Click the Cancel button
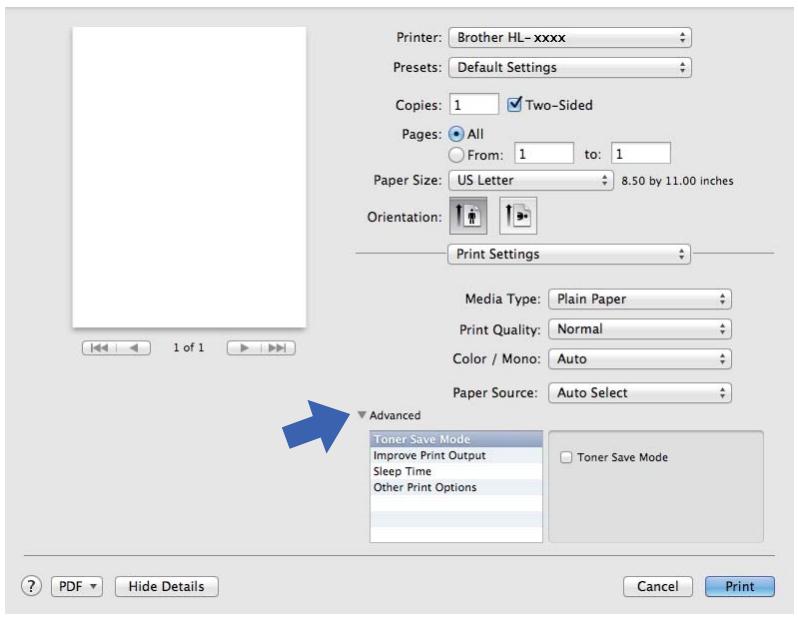This screenshot has height=618, width=798. pos(658,586)
